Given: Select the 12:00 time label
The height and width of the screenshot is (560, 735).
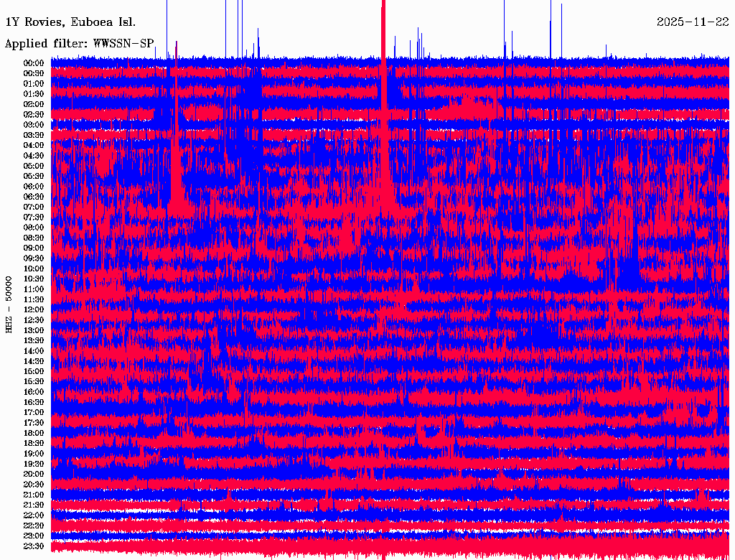Looking at the screenshot, I should (34, 309).
